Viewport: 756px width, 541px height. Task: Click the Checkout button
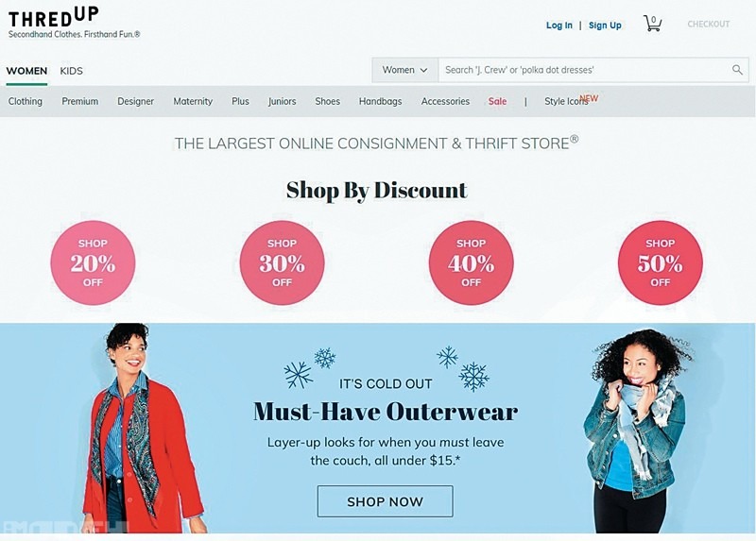[x=708, y=25]
